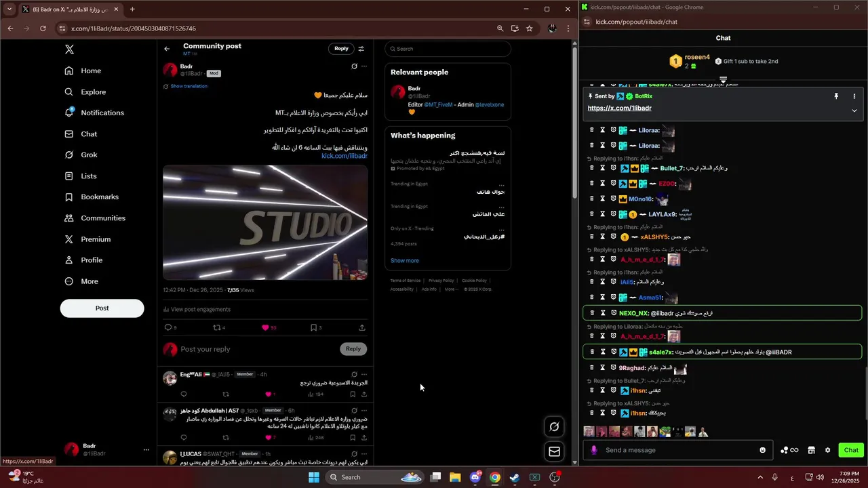Open reply sorting options icon

pyautogui.click(x=361, y=49)
